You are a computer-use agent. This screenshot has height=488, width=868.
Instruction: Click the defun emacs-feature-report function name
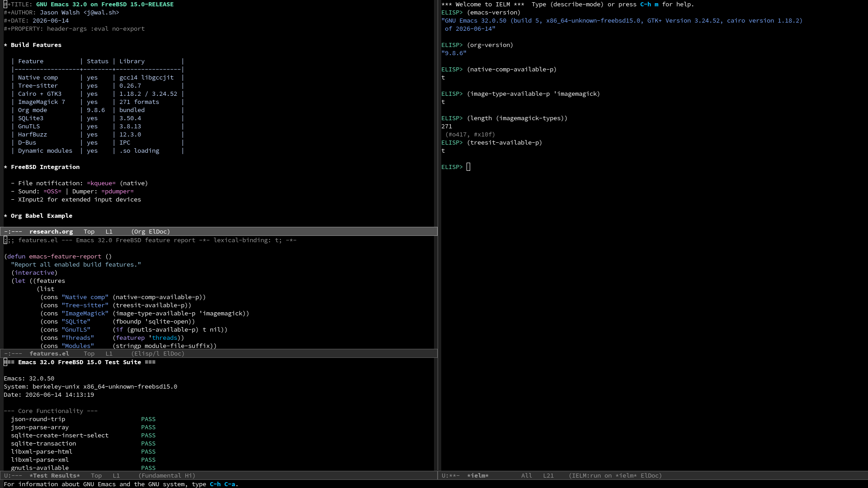coord(65,256)
